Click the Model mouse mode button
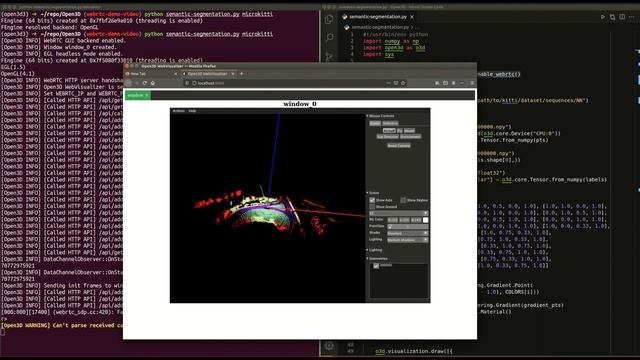 [409, 131]
